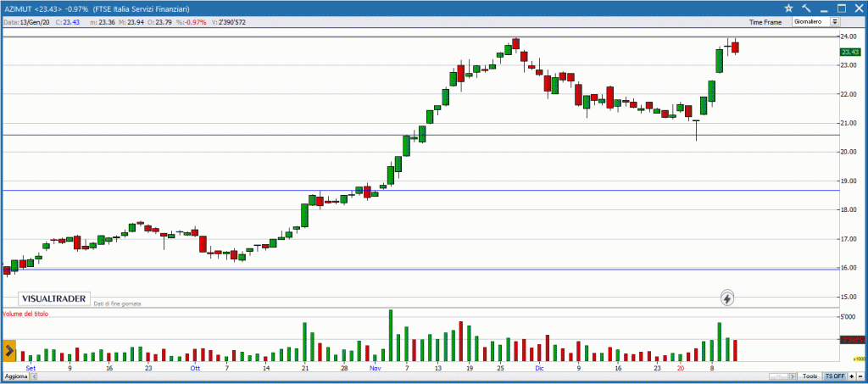Click the 20.00 price axis label
The image size is (868, 384).
pos(849,153)
